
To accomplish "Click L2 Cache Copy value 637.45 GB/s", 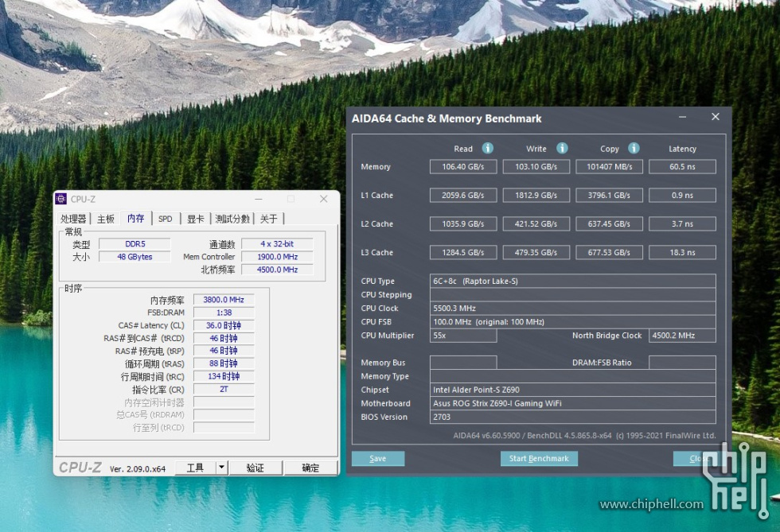I will click(610, 223).
